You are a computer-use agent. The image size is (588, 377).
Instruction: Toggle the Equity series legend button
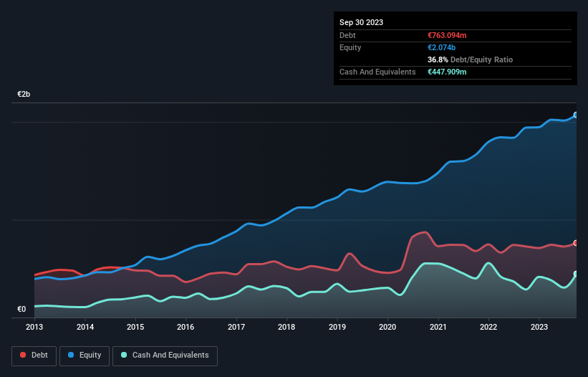tap(85, 355)
